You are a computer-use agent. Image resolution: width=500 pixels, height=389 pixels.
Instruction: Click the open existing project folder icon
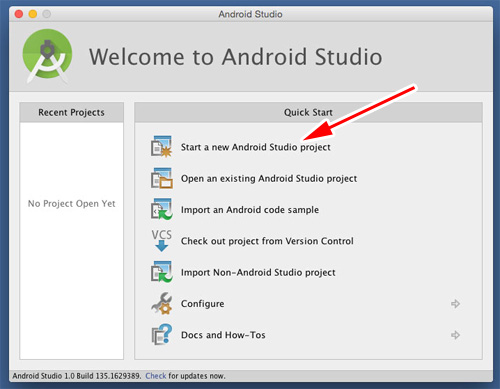(162, 178)
